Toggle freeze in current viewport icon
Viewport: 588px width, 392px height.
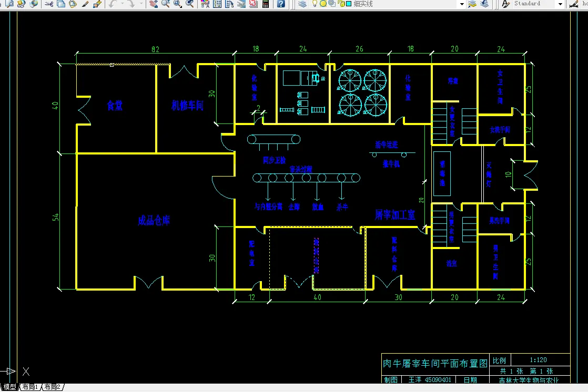(332, 4)
